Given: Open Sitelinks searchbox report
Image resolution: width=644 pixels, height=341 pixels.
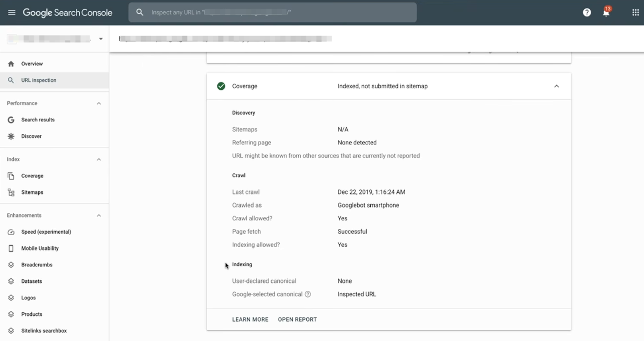Looking at the screenshot, I should coord(54,331).
